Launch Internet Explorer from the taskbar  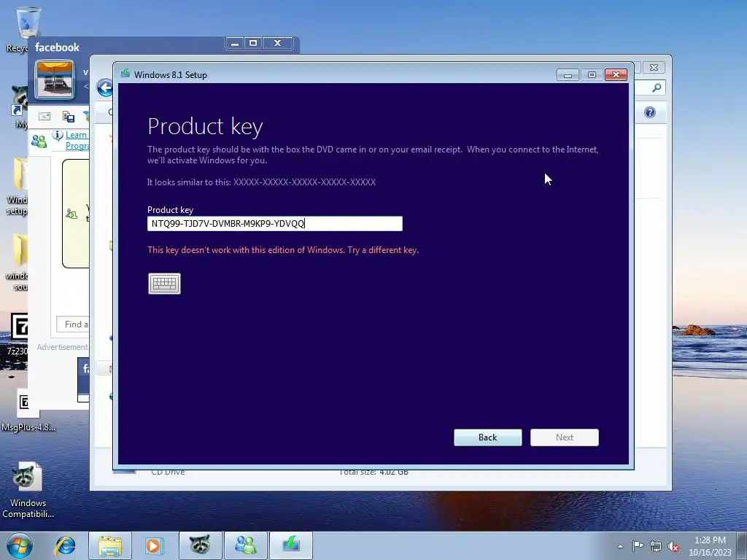(66, 545)
